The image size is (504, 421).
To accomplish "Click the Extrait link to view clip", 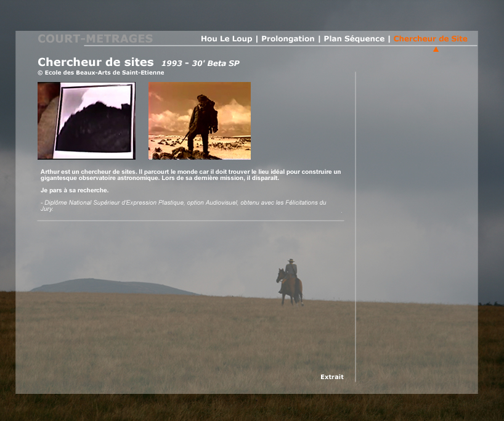I will (x=332, y=377).
